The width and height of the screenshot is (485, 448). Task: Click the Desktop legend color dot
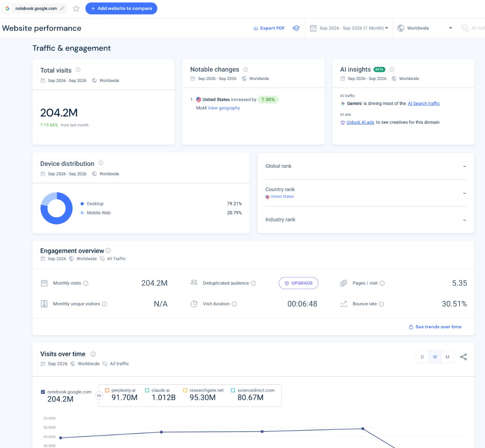[x=82, y=204]
